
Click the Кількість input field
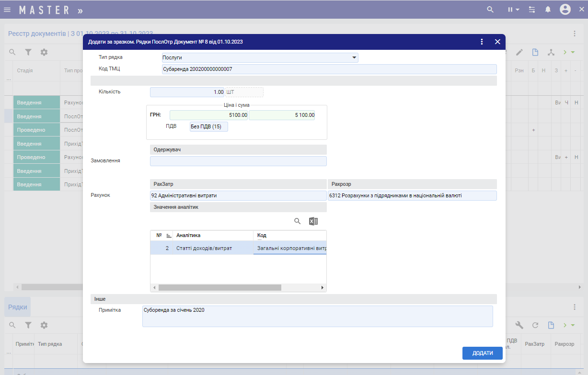click(x=187, y=92)
